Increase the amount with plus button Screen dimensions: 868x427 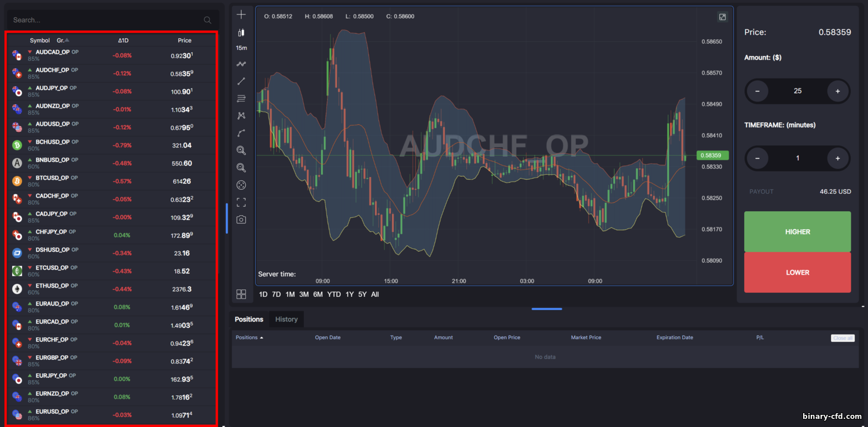837,91
